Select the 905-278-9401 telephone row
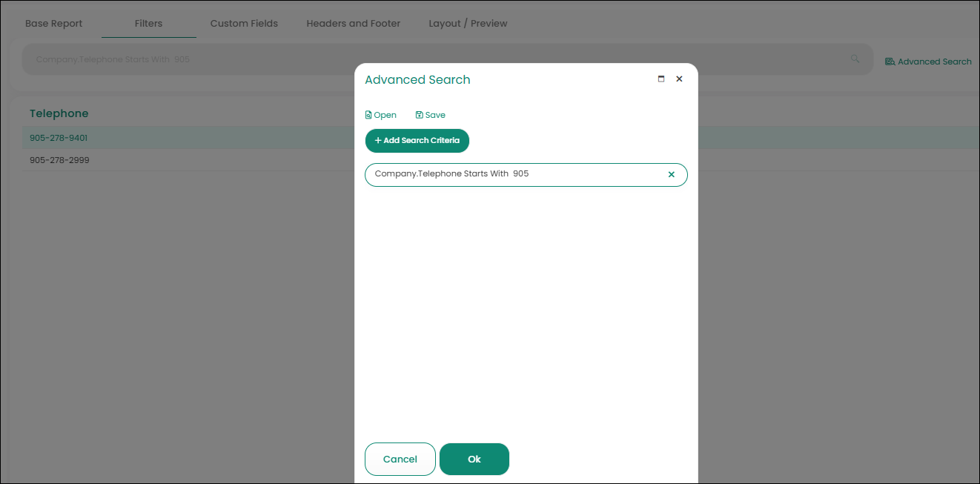This screenshot has height=484, width=980. 59,138
